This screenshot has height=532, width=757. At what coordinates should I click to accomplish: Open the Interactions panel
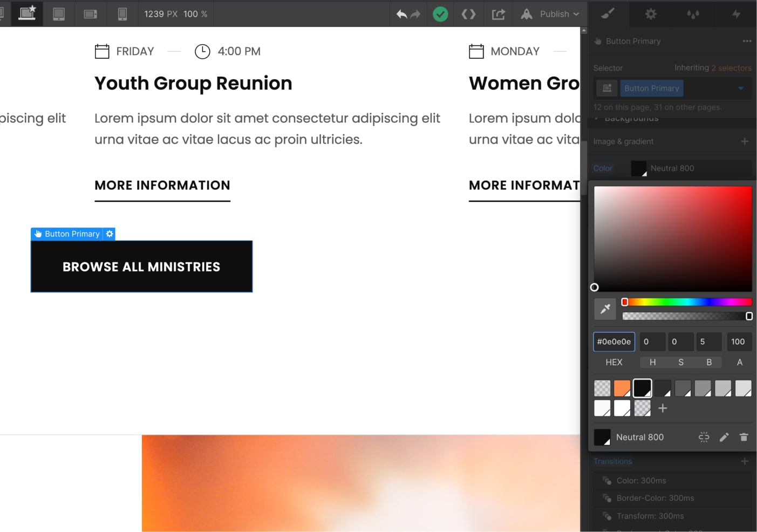[x=735, y=14]
